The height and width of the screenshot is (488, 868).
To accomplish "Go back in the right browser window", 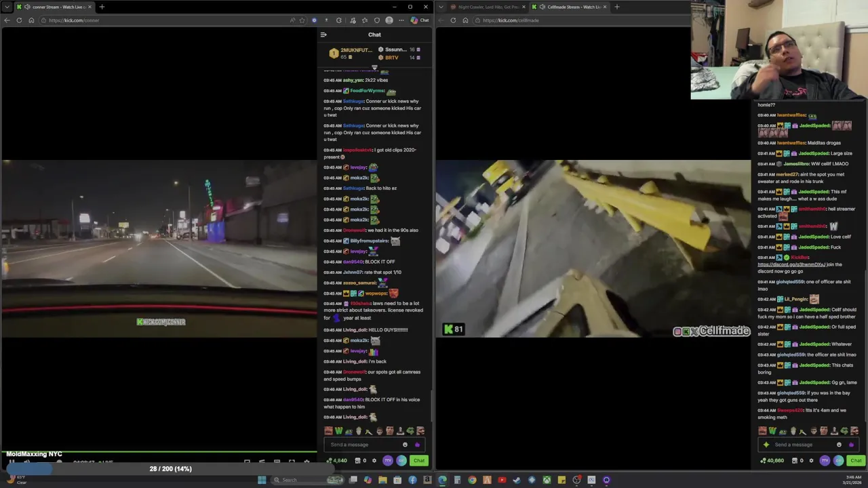I will tap(441, 20).
